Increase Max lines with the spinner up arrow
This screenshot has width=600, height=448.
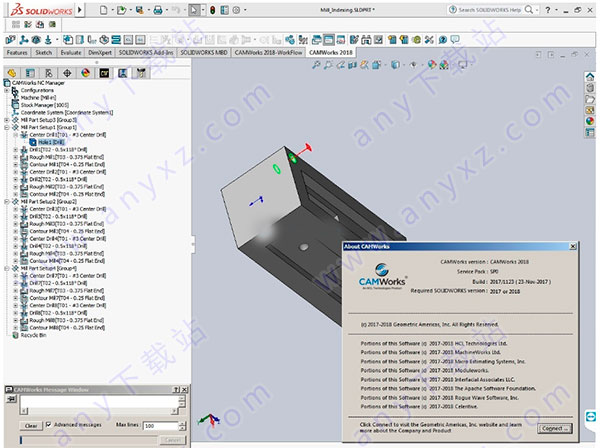[x=183, y=424]
